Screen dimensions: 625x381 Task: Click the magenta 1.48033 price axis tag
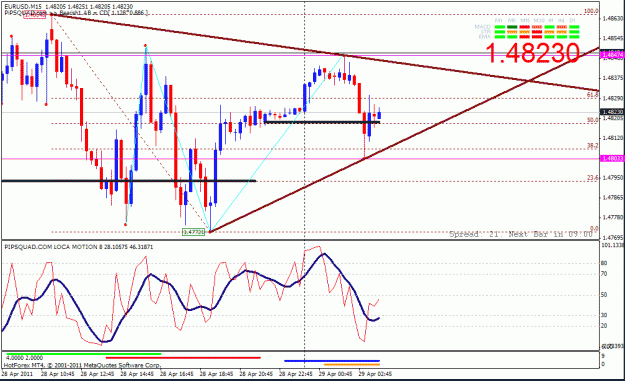point(612,159)
